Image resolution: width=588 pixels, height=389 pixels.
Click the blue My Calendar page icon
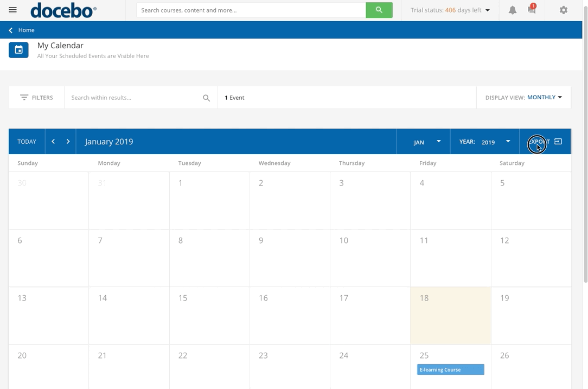click(x=18, y=49)
